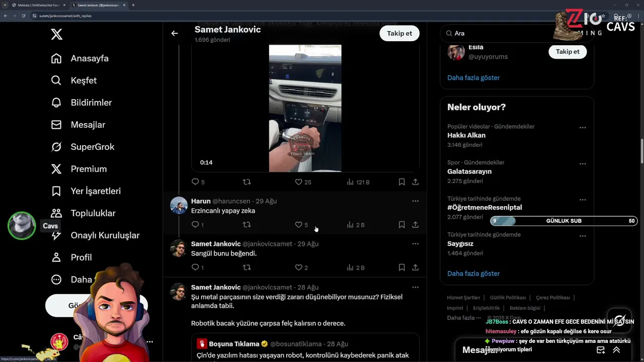Open more options on 28 Ağu tweet

415,288
